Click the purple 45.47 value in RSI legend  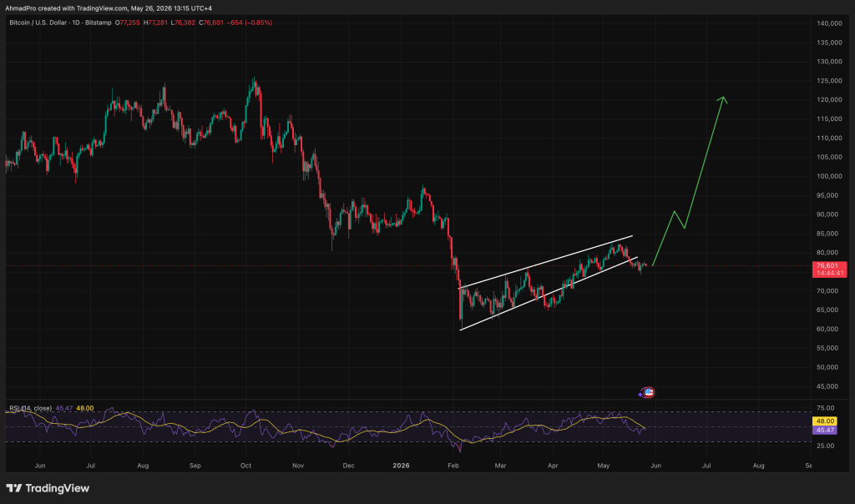pyautogui.click(x=63, y=408)
